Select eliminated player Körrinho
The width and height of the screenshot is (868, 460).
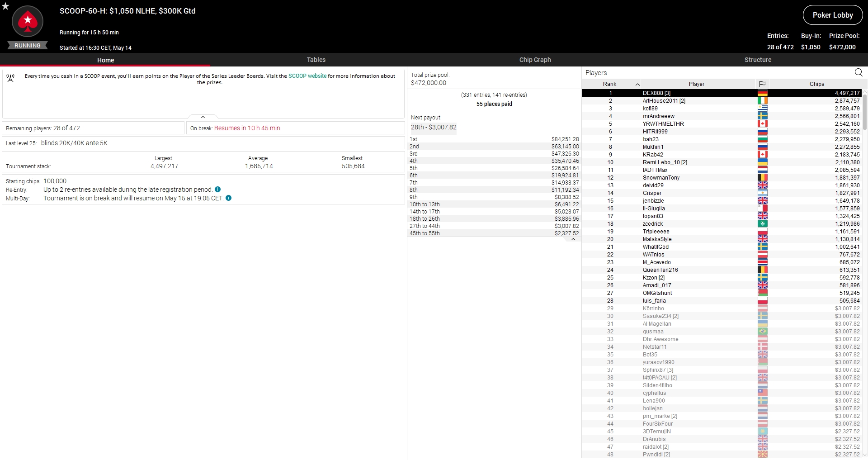(x=722, y=308)
